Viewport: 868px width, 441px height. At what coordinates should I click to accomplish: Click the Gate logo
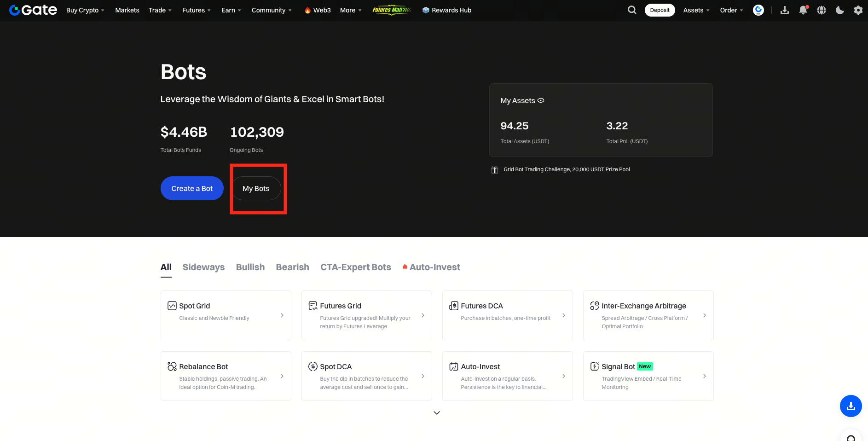pyautogui.click(x=33, y=10)
